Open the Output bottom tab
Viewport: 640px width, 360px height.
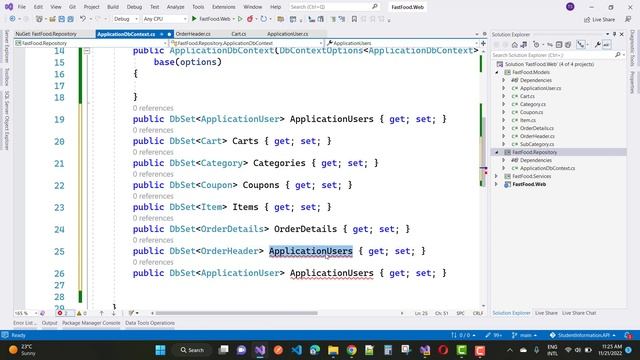point(49,323)
